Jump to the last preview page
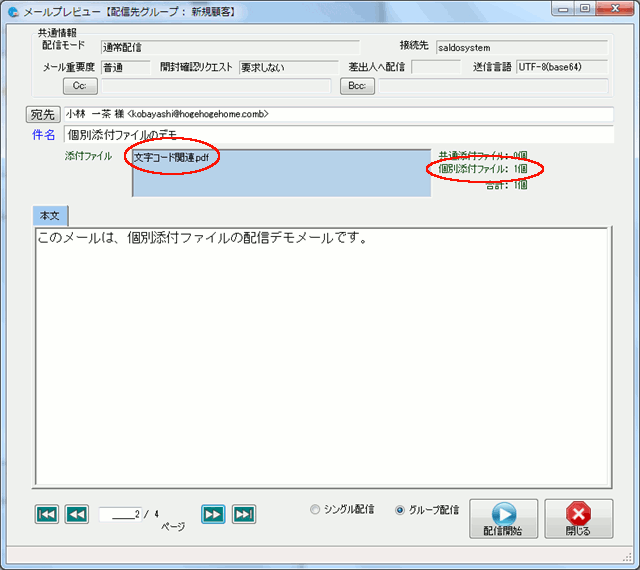Screen dimensions: 640x570 [x=243, y=514]
